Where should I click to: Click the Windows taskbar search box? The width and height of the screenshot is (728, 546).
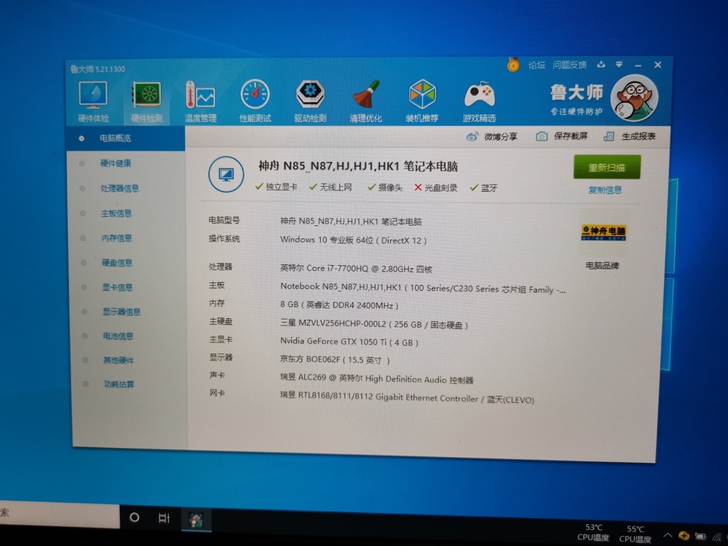(59, 514)
